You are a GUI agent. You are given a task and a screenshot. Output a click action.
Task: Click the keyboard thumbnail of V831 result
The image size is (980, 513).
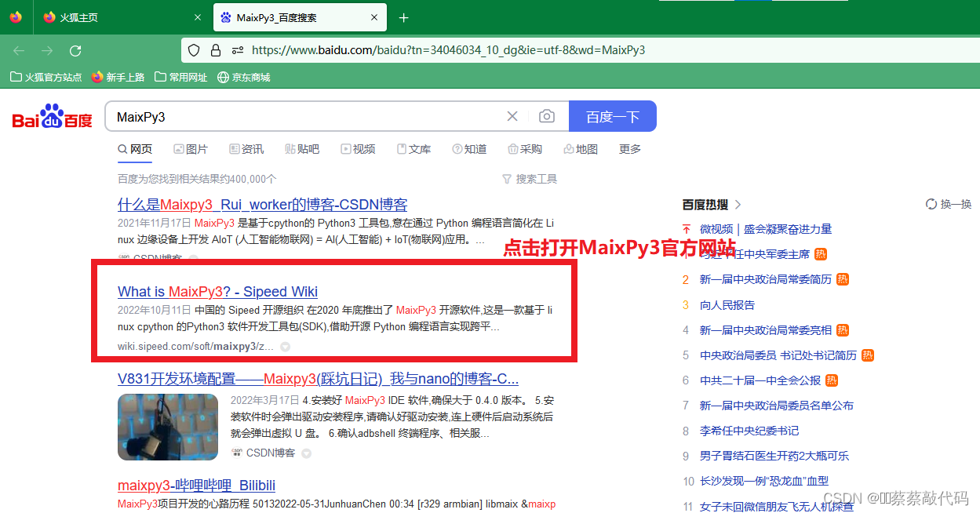[x=168, y=427]
